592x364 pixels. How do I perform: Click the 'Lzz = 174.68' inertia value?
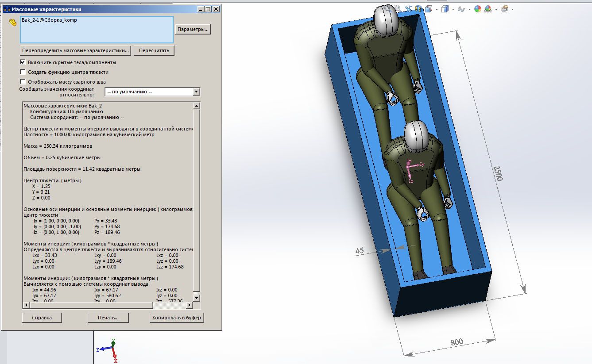point(170,267)
